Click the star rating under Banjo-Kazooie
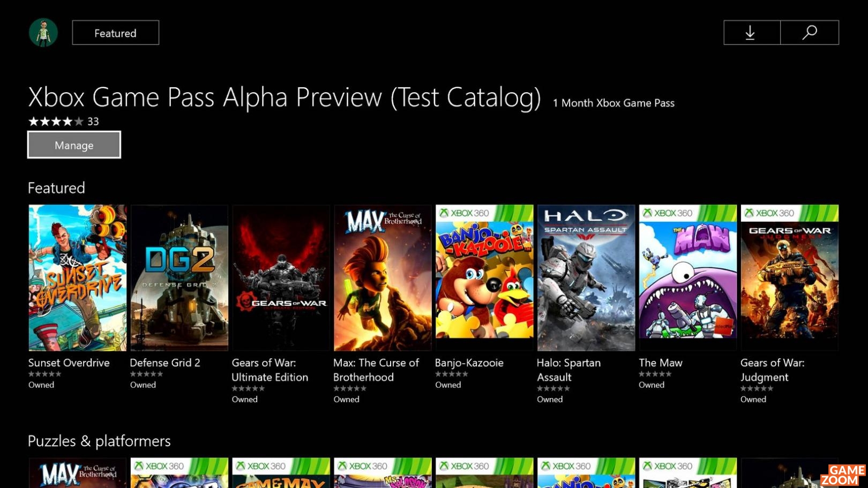The width and height of the screenshot is (868, 488). tap(452, 374)
